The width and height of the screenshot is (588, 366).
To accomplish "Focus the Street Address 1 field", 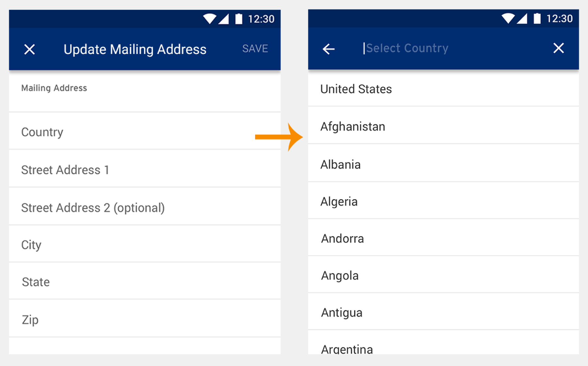I will (144, 169).
